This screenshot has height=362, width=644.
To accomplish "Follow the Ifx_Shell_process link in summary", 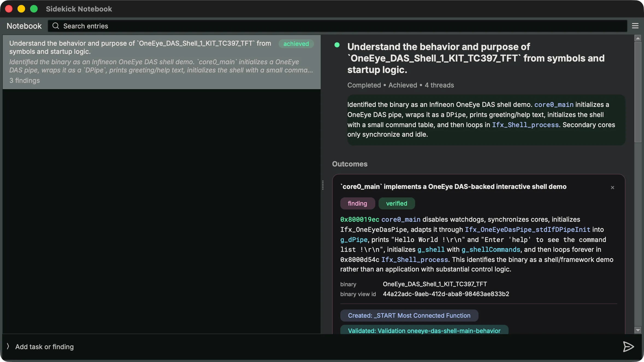I will click(x=525, y=125).
